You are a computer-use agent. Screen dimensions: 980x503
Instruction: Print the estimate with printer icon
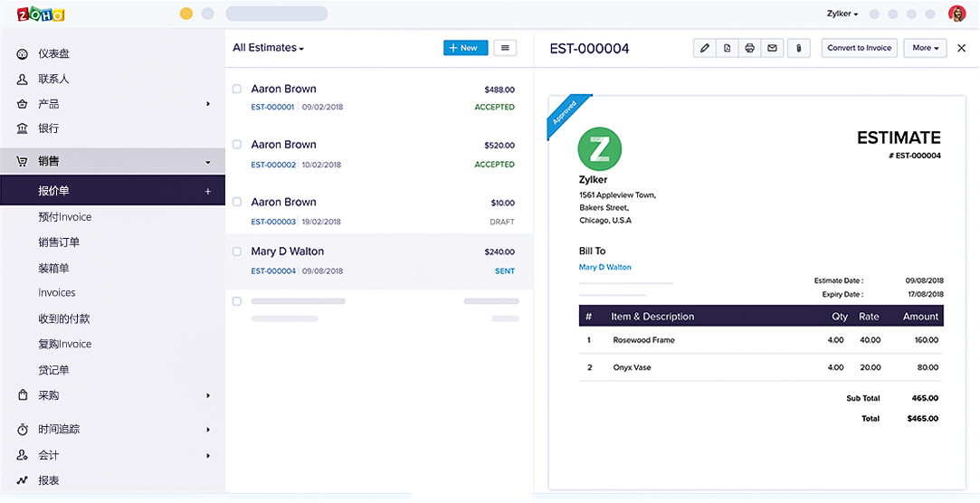click(749, 48)
